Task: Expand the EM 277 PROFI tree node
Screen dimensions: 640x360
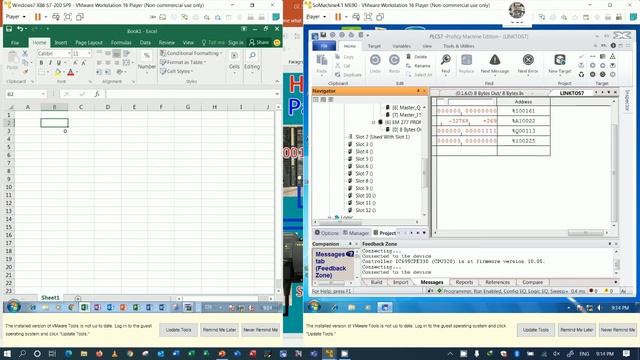Action: pyautogui.click(x=373, y=122)
